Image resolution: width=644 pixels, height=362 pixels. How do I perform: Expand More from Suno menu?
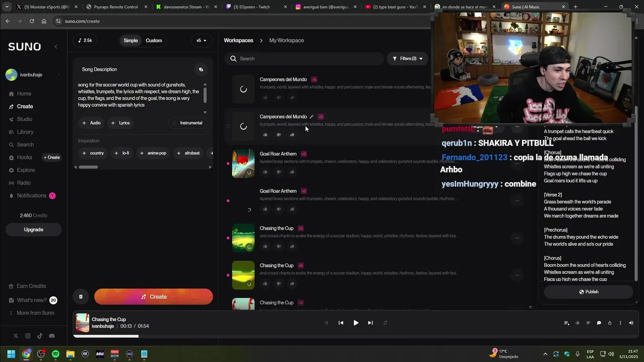(x=35, y=313)
